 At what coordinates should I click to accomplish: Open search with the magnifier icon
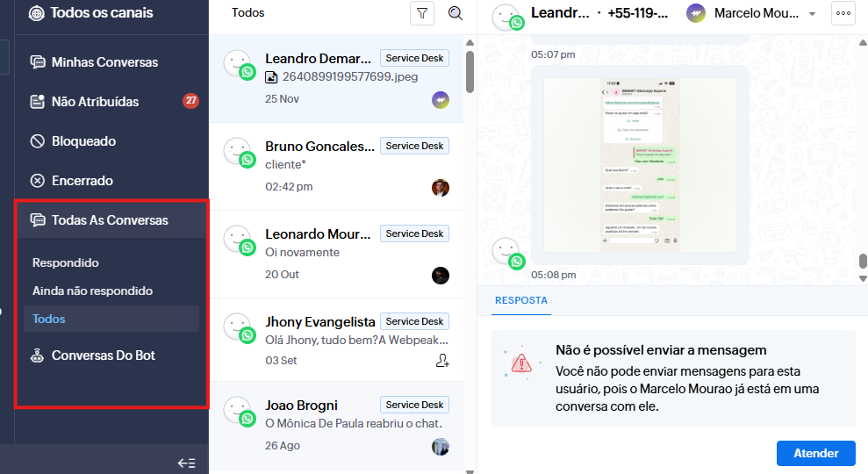[456, 13]
